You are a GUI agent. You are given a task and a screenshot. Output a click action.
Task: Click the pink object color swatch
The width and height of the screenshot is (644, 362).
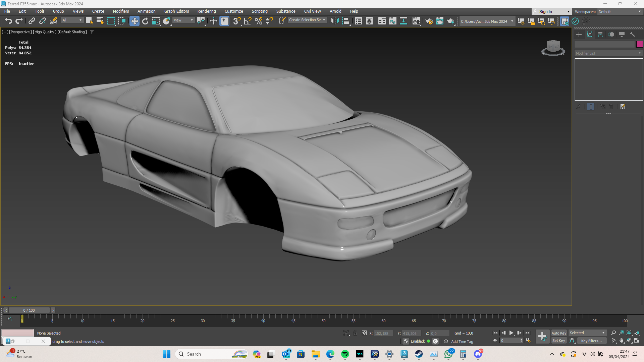[x=639, y=44]
